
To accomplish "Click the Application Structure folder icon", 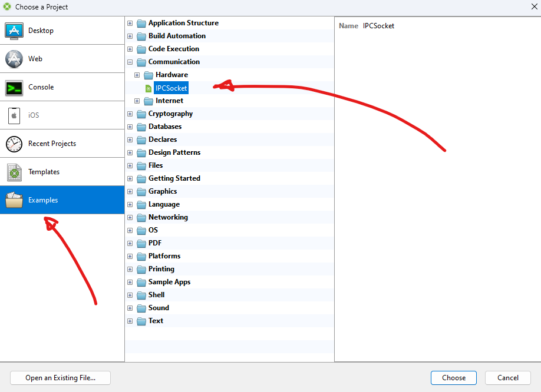I will point(141,24).
